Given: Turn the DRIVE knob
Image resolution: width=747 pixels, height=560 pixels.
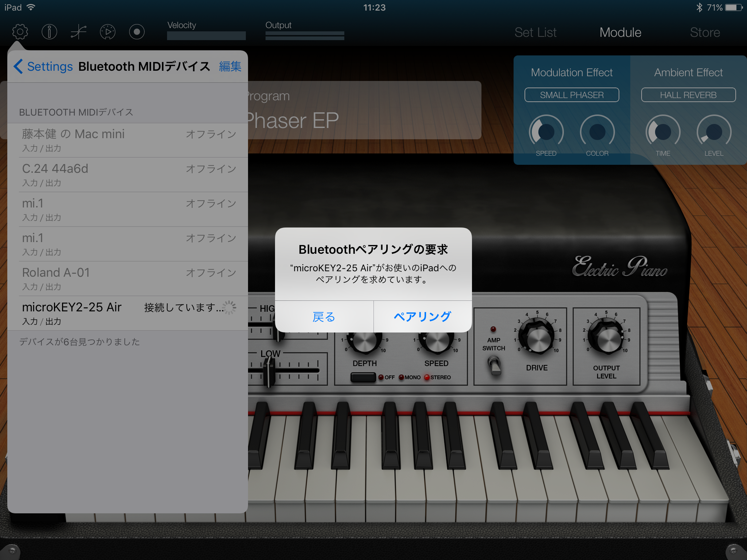Looking at the screenshot, I should point(536,336).
